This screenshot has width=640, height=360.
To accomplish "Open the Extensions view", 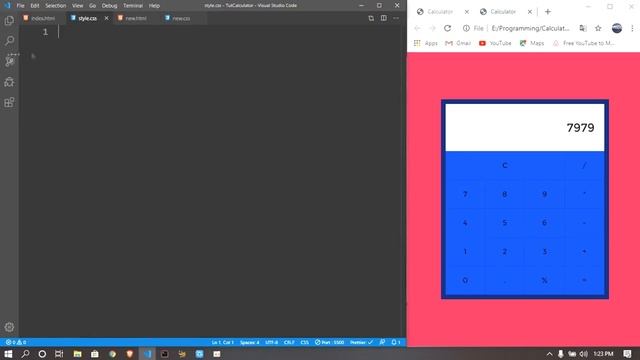I will (9, 102).
